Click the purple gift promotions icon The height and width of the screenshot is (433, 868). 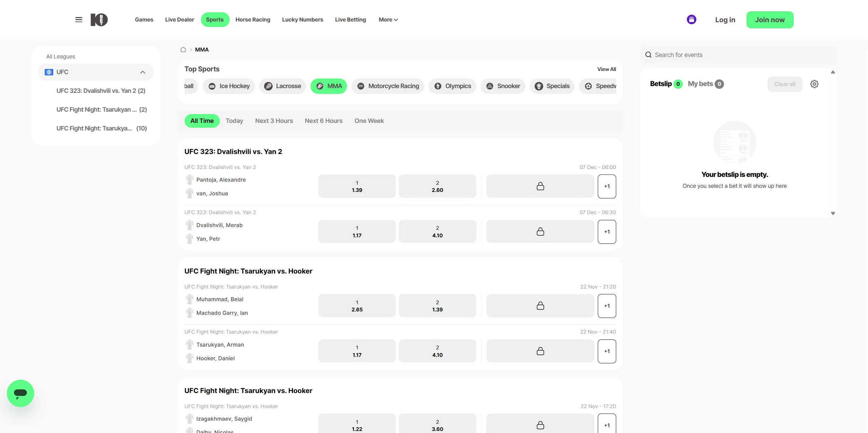point(691,20)
